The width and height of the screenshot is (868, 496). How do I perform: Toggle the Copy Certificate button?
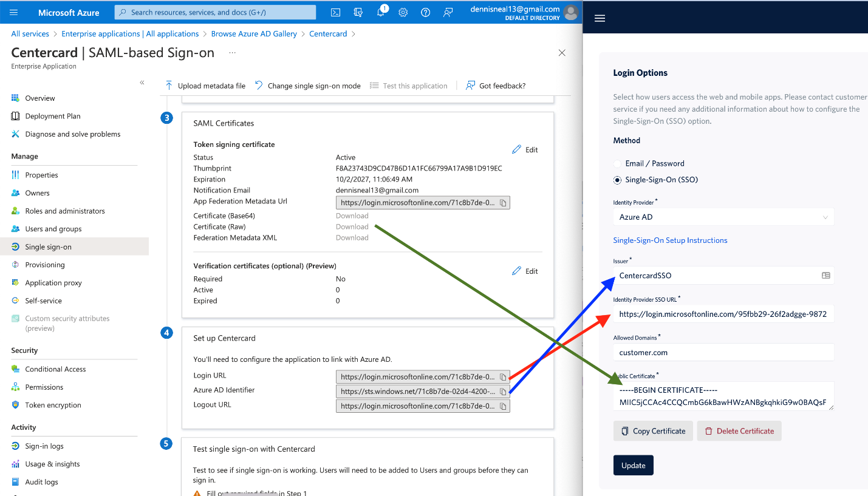click(653, 430)
